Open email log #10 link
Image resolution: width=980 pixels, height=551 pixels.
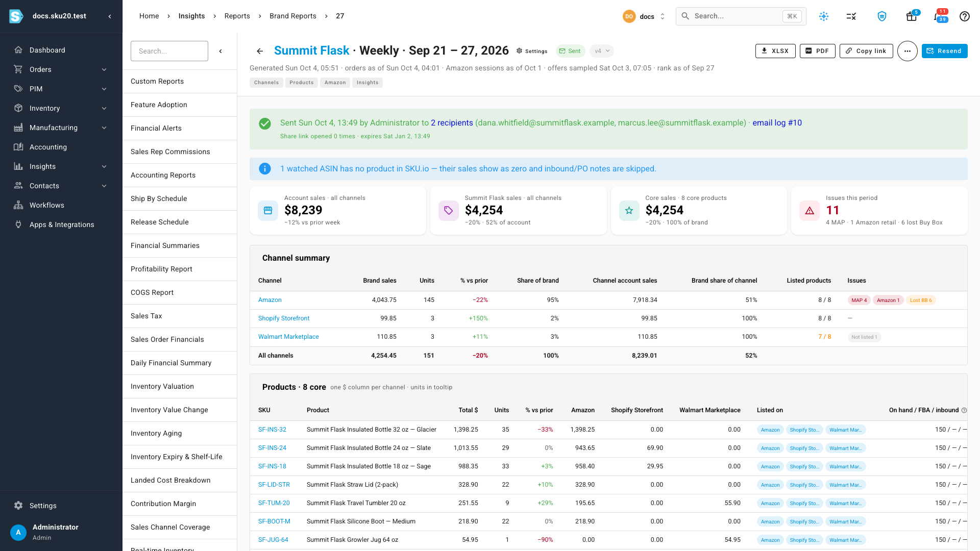point(777,123)
